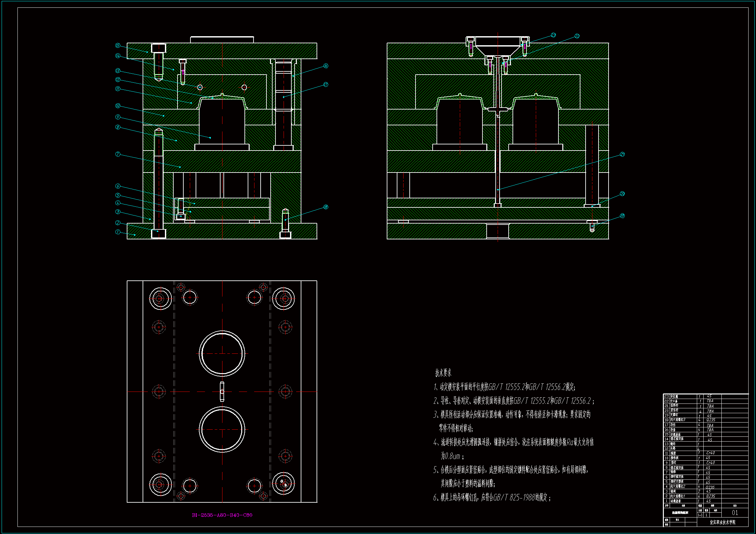
Task: Select balloon 7 callout on left view
Action: 118,154
